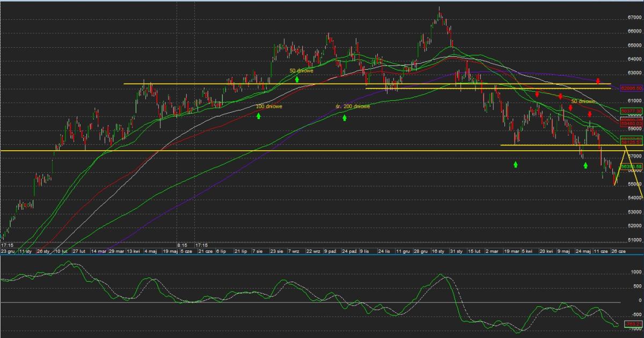This screenshot has height=338, width=644.
Task: Click rightmost green up arrow below support line
Action: [x=586, y=165]
